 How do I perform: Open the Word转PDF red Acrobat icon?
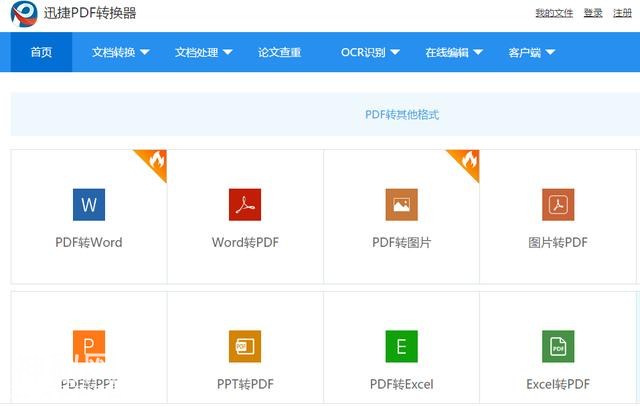(245, 204)
